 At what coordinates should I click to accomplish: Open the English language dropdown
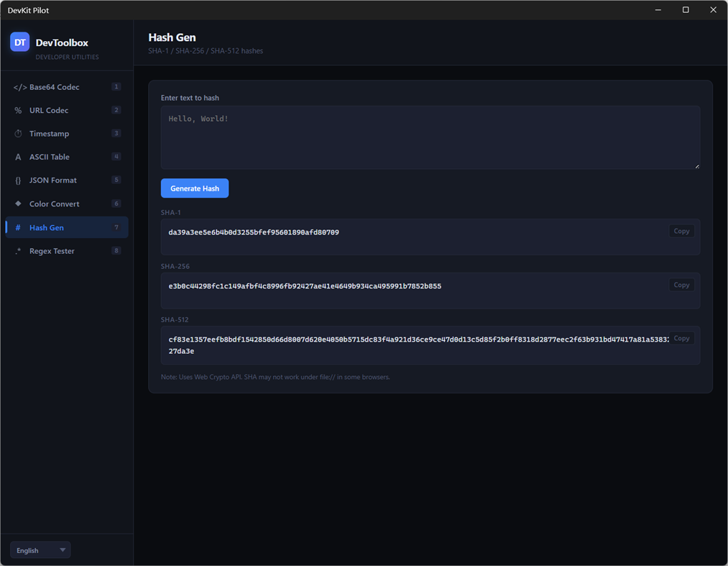[x=40, y=550]
